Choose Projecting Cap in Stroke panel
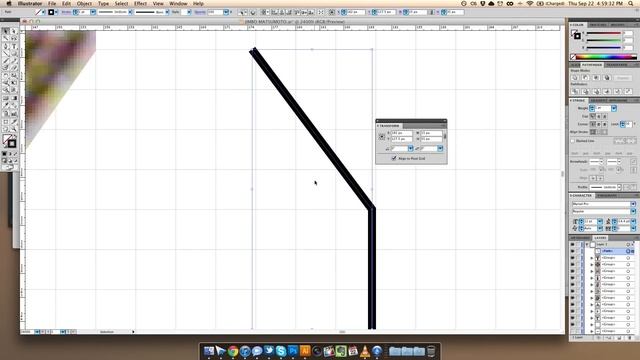640x360 pixels. tap(604, 116)
